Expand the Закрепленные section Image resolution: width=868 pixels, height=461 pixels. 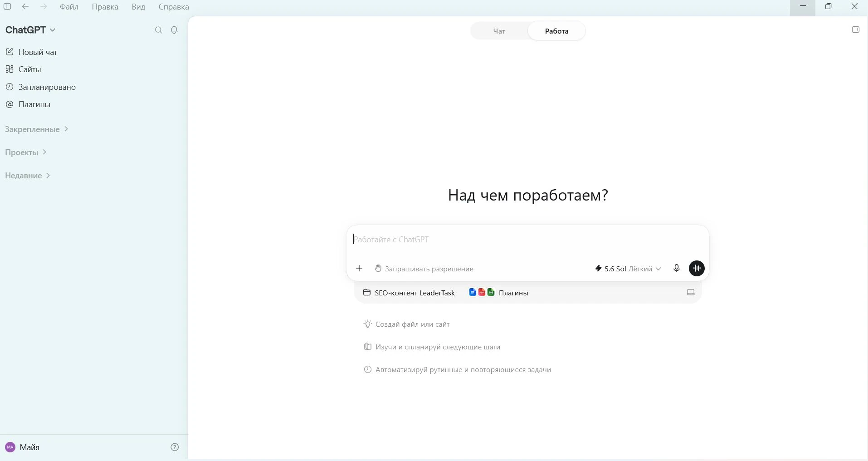click(37, 129)
